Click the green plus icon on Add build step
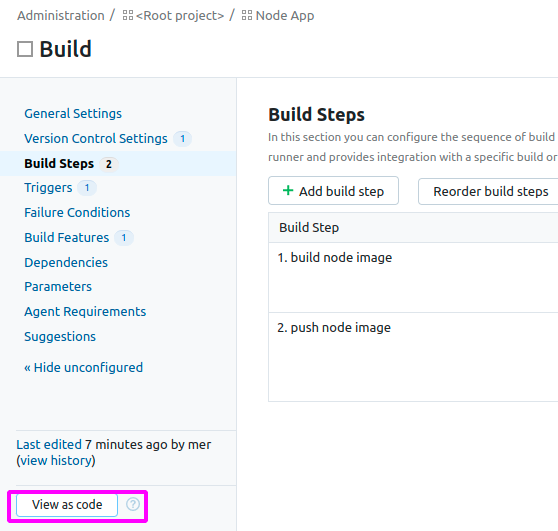558x531 pixels. 288,190
